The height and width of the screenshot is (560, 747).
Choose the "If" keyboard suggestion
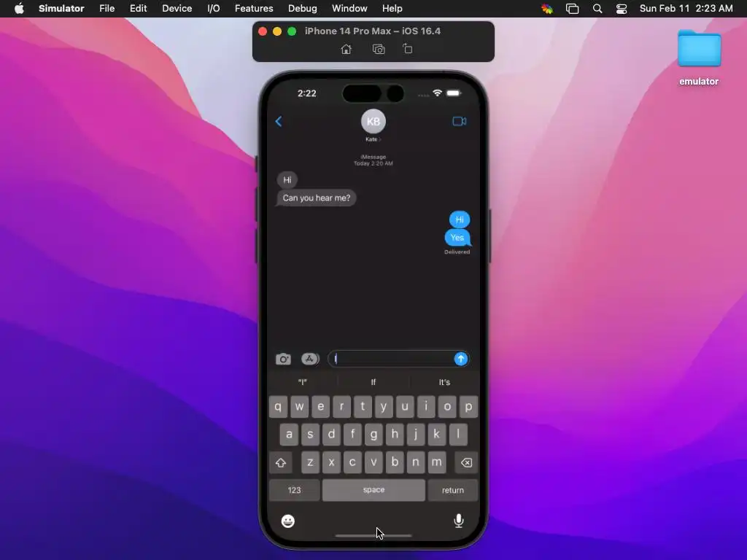point(373,382)
